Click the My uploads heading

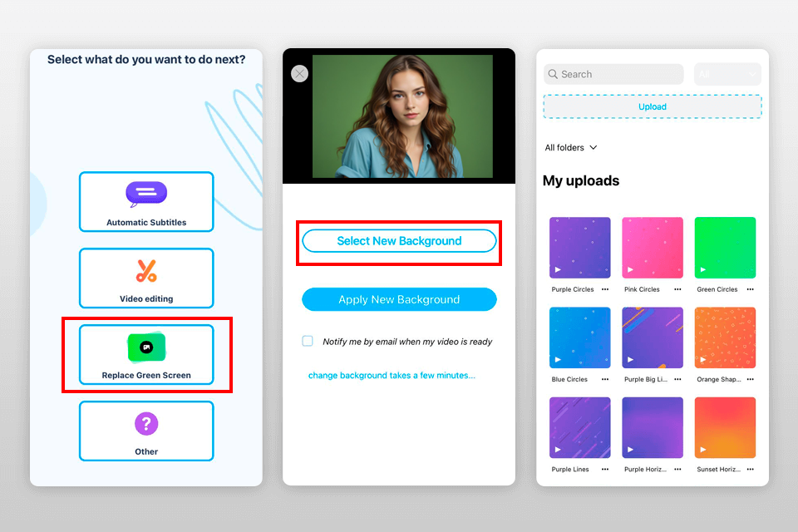(581, 180)
